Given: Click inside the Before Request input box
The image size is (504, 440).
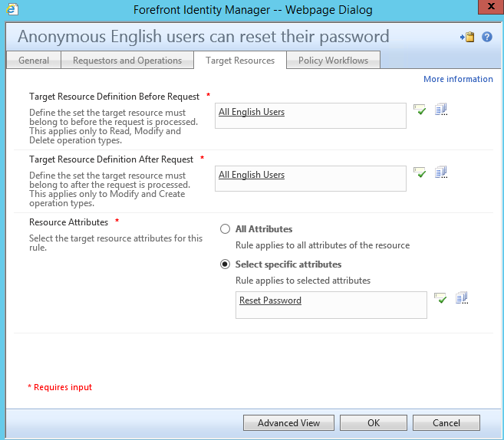Looking at the screenshot, I should pyautogui.click(x=311, y=116).
